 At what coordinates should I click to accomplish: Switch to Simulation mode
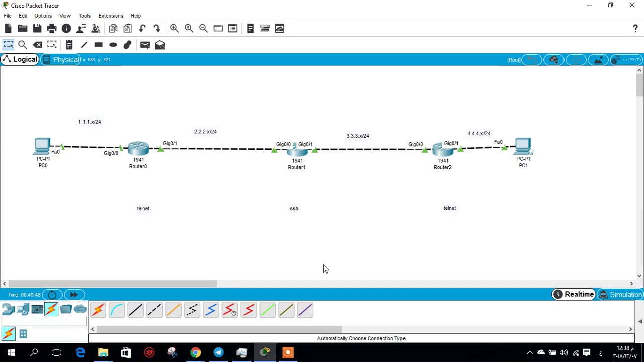click(620, 295)
